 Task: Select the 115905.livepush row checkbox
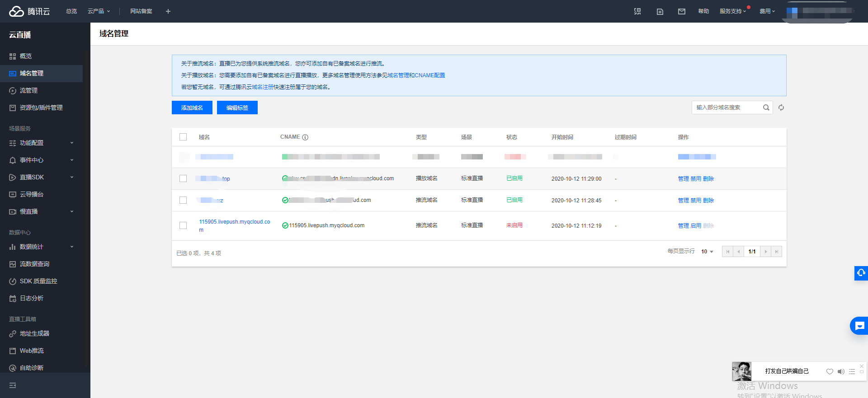pos(183,225)
